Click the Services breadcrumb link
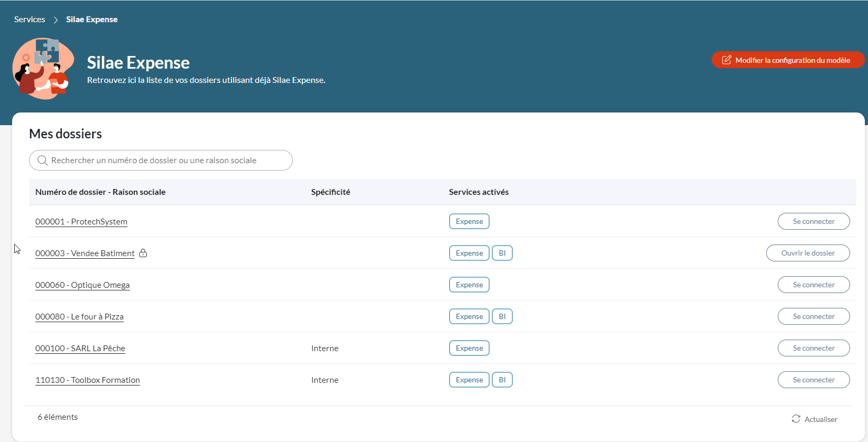868x442 pixels. coord(30,20)
